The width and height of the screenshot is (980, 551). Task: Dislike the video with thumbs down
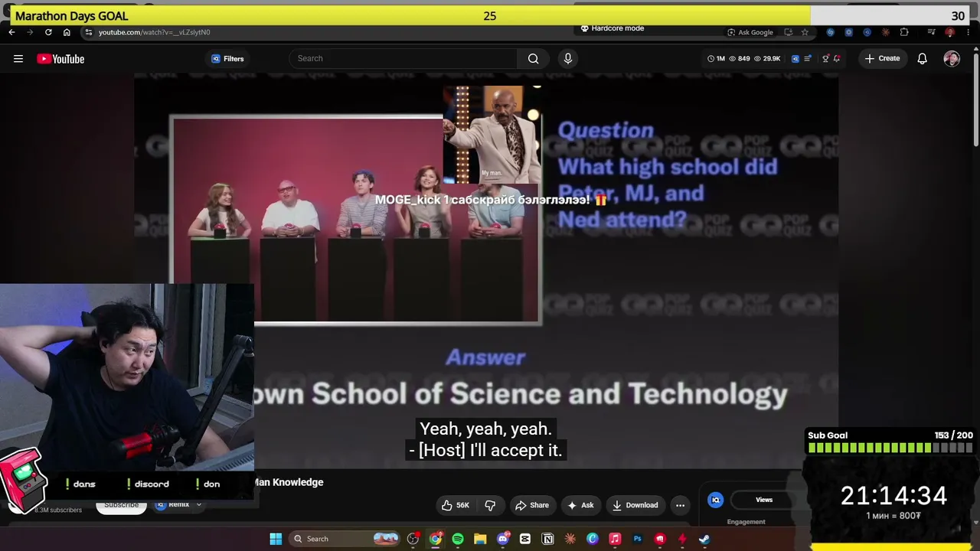pyautogui.click(x=490, y=505)
